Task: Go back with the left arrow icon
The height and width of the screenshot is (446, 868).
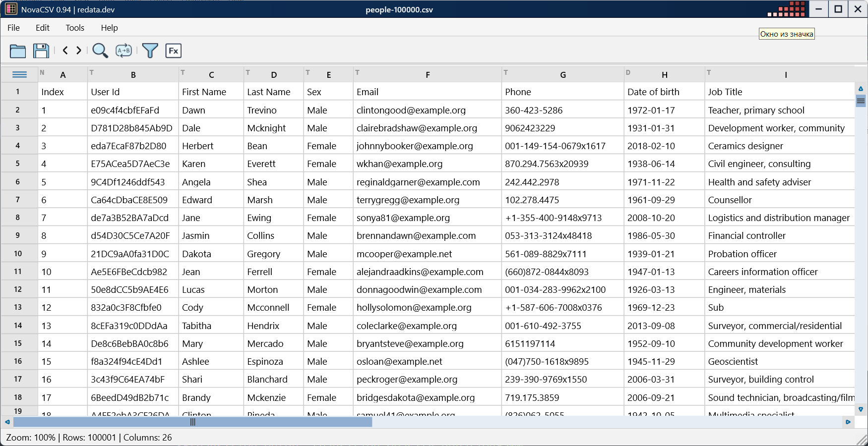Action: 65,50
